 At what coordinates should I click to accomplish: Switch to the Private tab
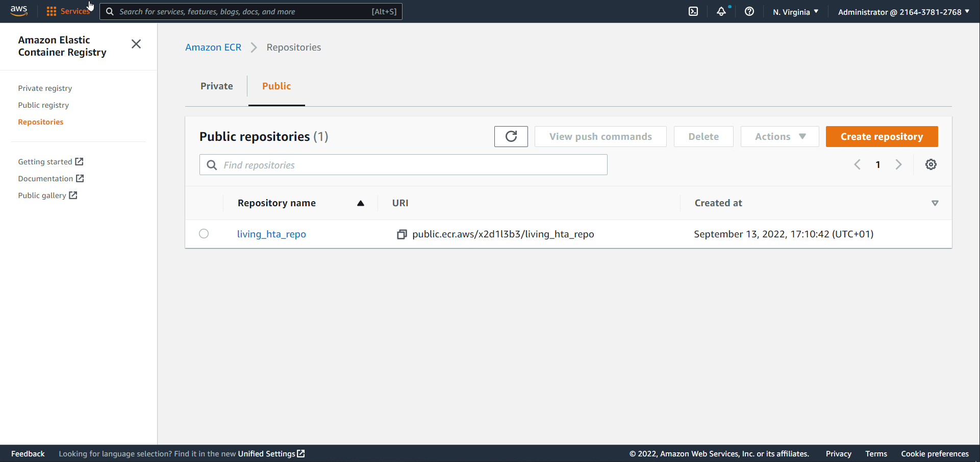click(x=216, y=86)
